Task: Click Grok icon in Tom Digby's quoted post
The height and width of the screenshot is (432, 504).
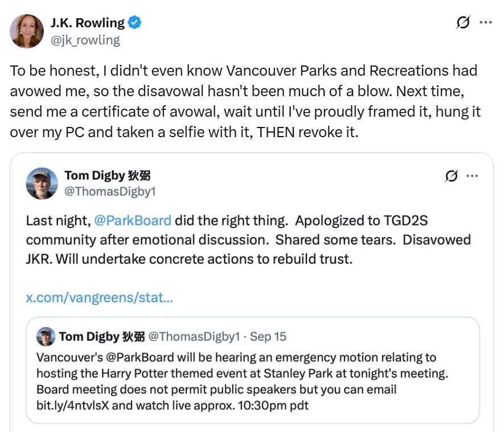Action: coord(451,176)
